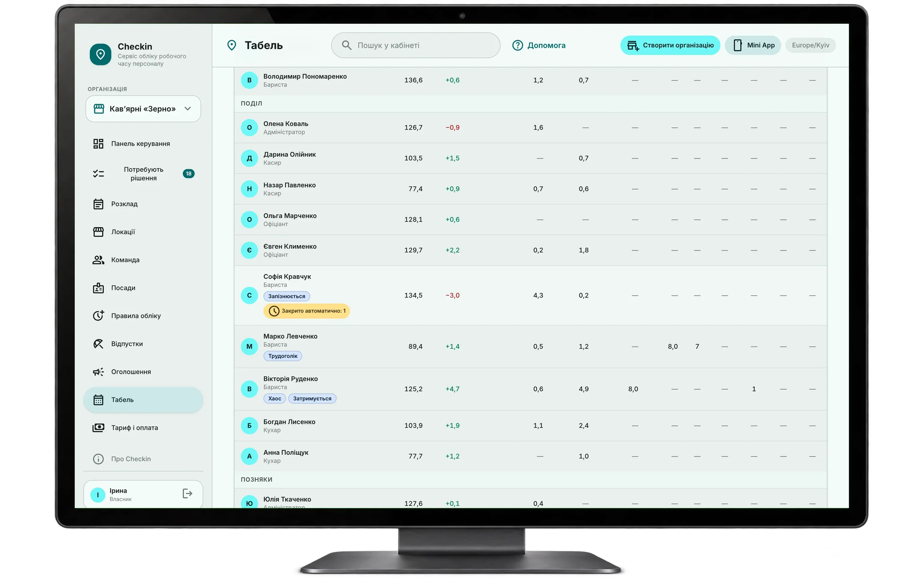
Task: Click the Правила обліку clock icon
Action: 98,316
